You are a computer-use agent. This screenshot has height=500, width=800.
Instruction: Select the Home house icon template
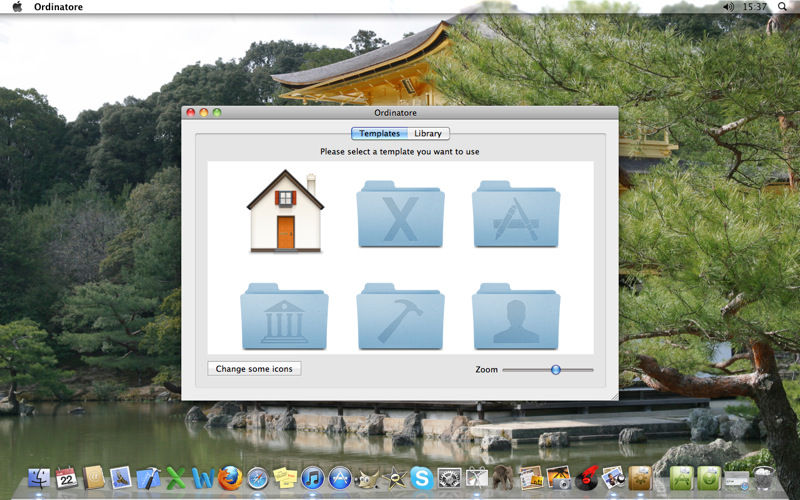285,211
